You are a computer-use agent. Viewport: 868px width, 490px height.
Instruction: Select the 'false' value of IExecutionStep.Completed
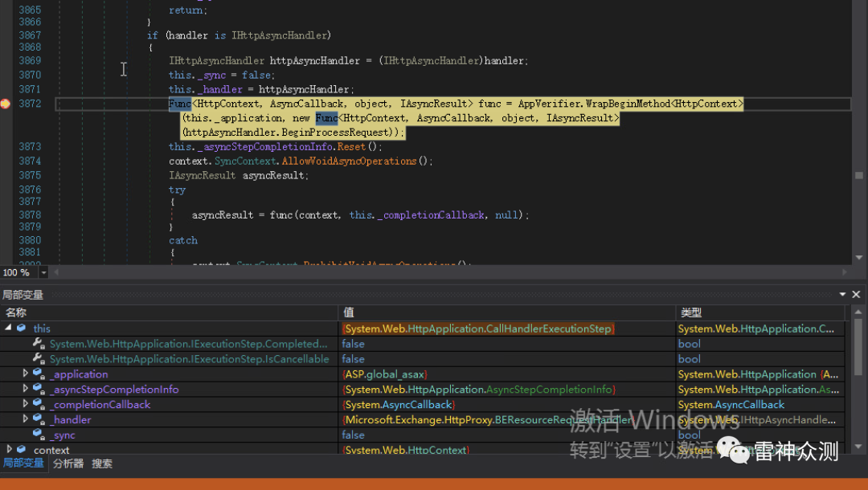pyautogui.click(x=506, y=344)
